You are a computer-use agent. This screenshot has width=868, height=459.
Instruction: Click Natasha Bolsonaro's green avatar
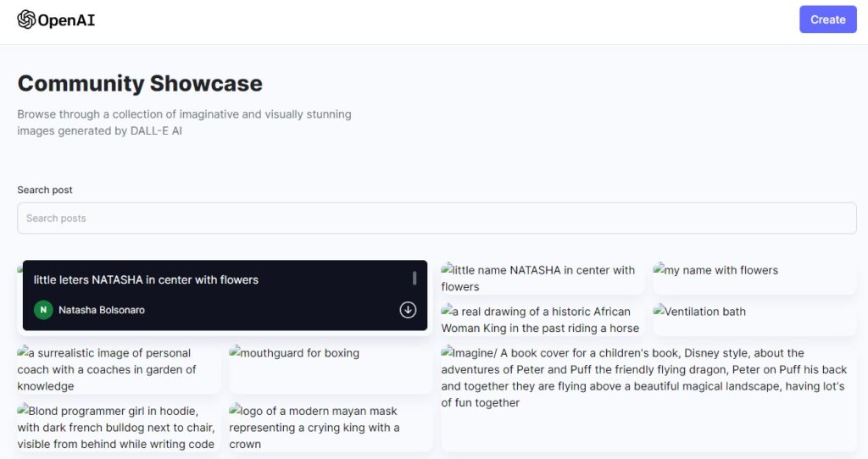coord(43,310)
